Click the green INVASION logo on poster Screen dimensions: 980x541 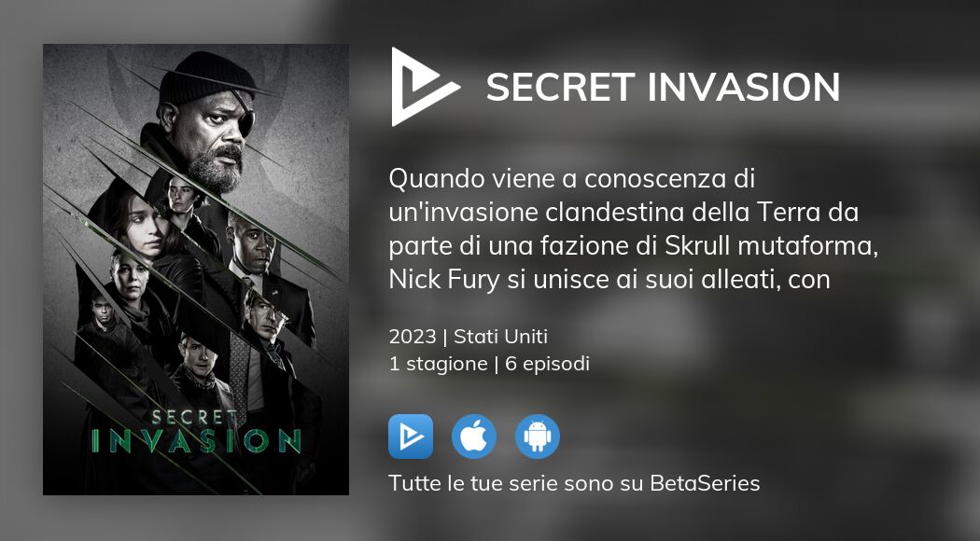click(x=196, y=440)
